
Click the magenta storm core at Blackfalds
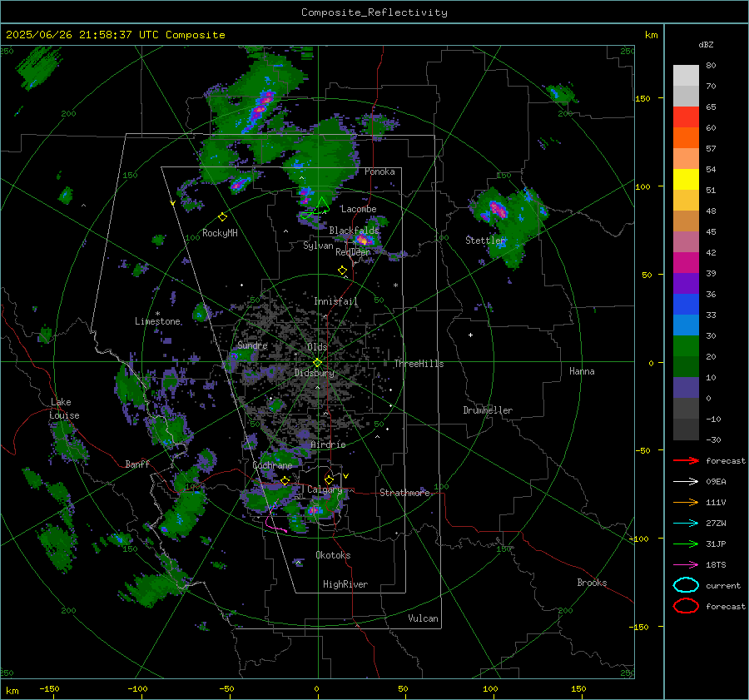(364, 239)
